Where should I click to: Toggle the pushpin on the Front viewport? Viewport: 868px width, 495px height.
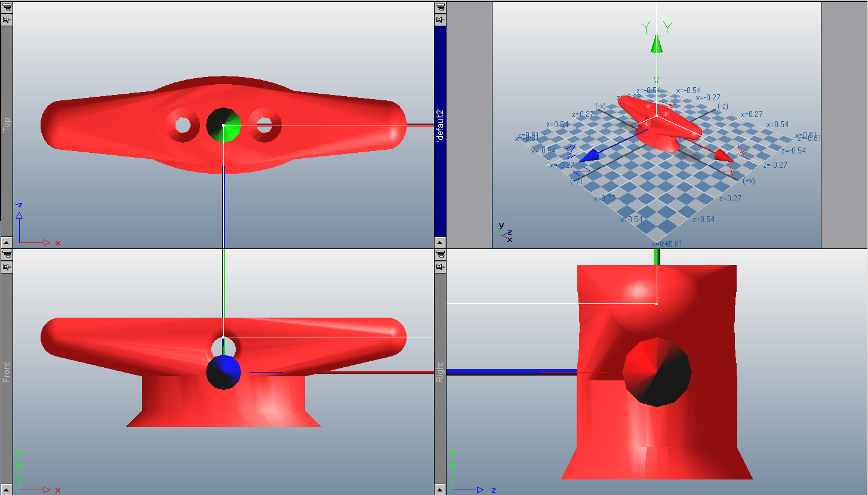(7, 266)
